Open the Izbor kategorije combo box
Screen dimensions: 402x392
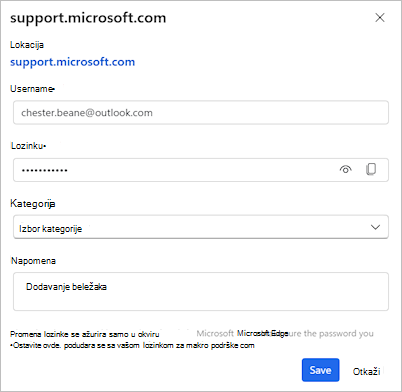[x=201, y=227]
